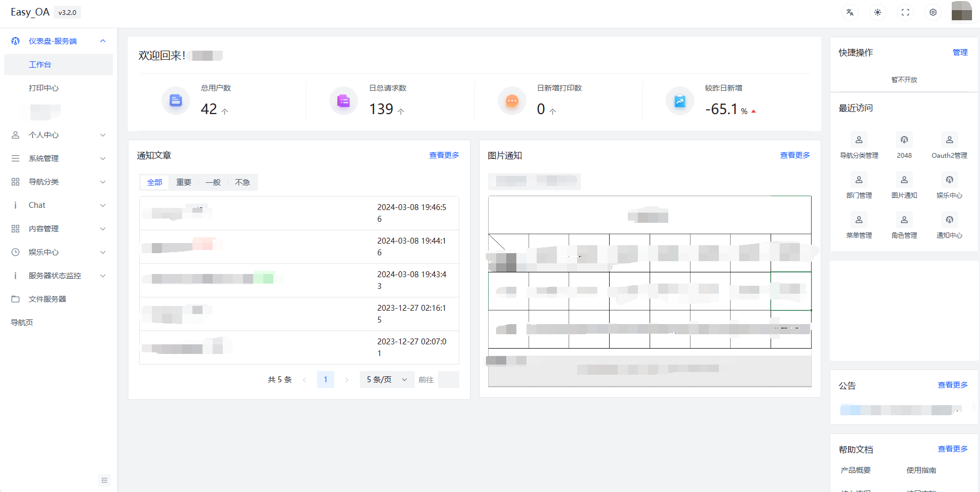Image resolution: width=980 pixels, height=492 pixels.
Task: Open 图片通知 recent-visit shortcut icon
Action: [x=904, y=180]
